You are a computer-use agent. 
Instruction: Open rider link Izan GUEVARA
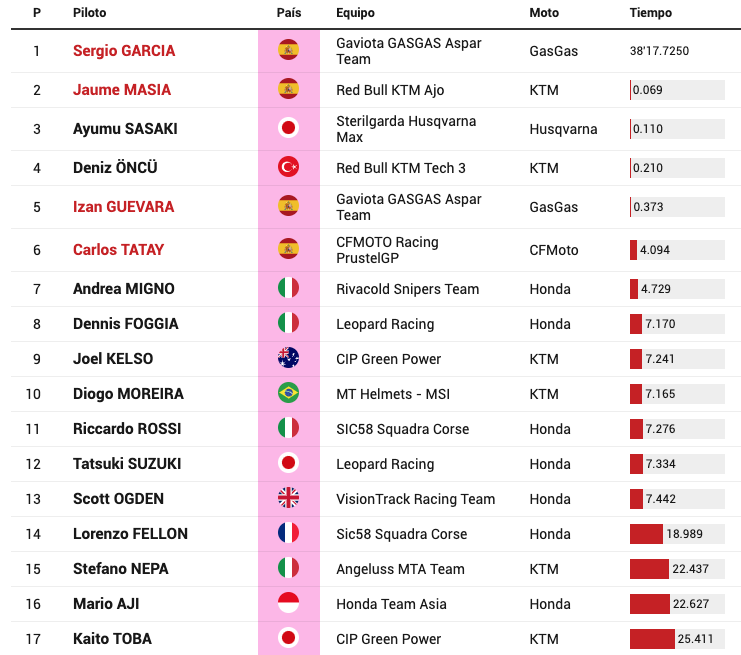(123, 207)
